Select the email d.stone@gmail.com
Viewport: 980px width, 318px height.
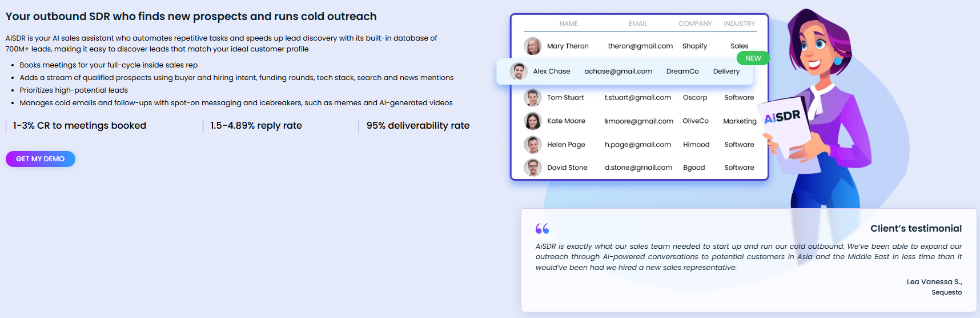pos(638,168)
